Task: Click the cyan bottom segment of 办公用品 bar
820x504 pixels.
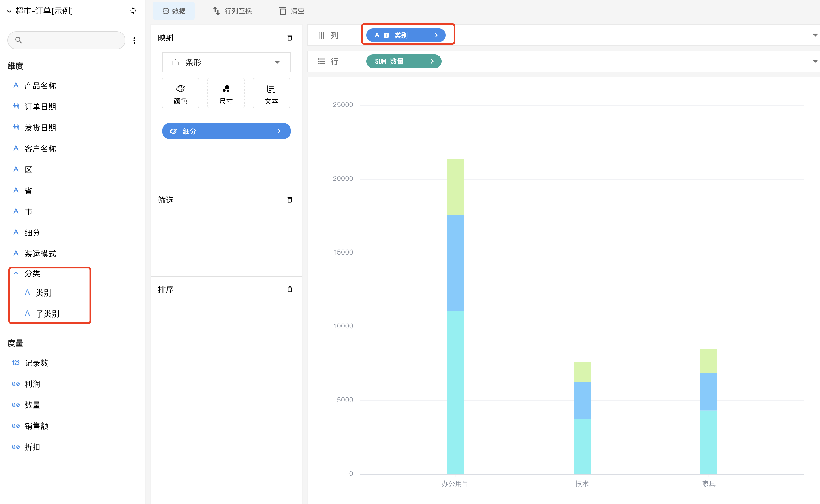Action: (455, 393)
